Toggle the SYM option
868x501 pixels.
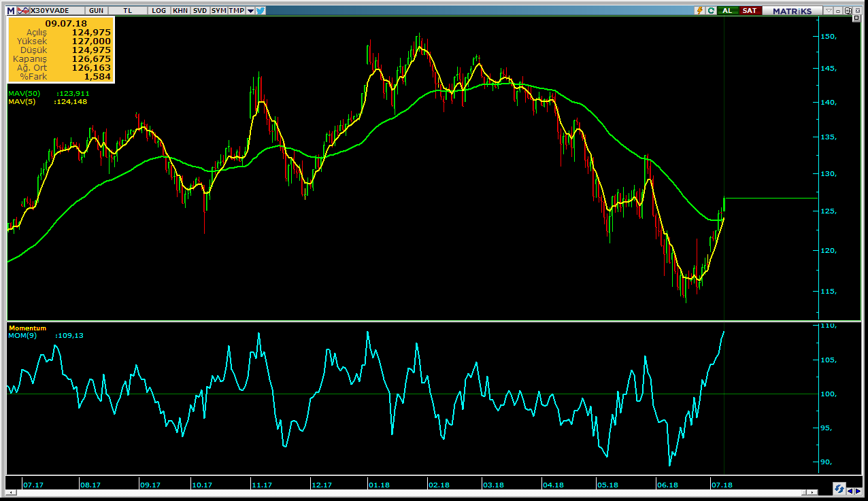pos(219,11)
